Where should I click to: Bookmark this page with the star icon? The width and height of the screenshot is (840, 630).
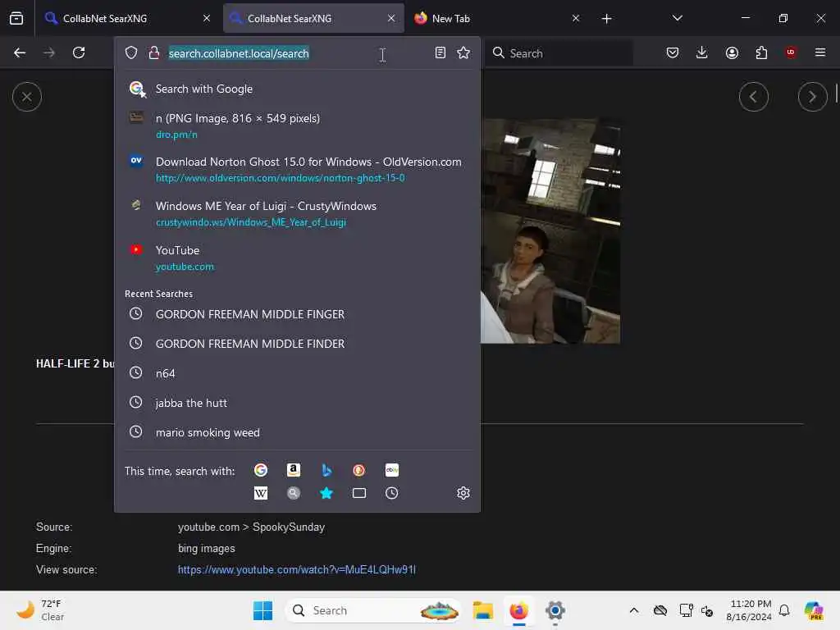[x=463, y=52]
